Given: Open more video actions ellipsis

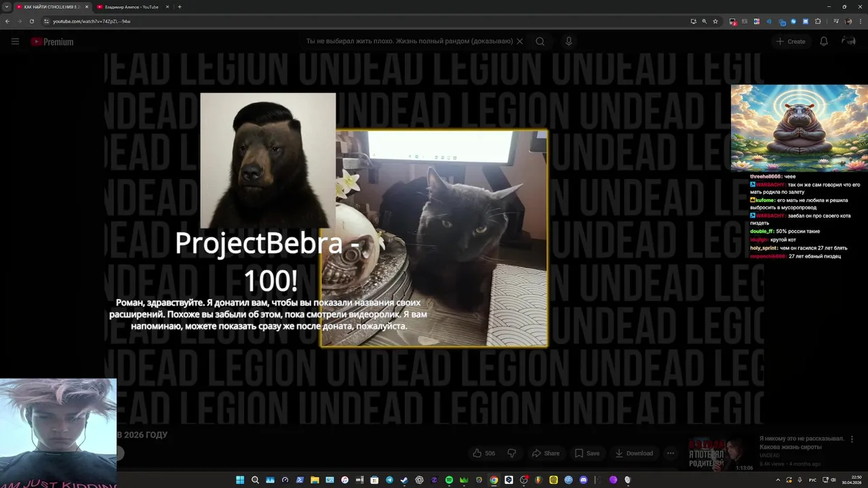Looking at the screenshot, I should (671, 453).
